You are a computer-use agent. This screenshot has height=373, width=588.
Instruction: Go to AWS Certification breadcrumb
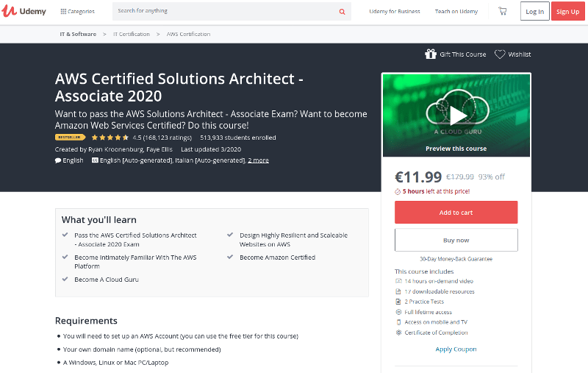(189, 34)
